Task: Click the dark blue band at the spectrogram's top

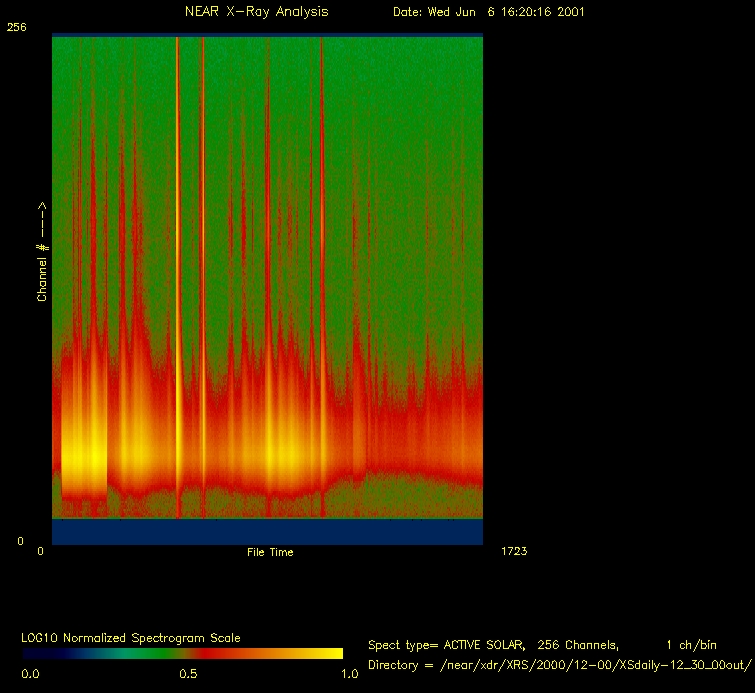Action: [267, 35]
